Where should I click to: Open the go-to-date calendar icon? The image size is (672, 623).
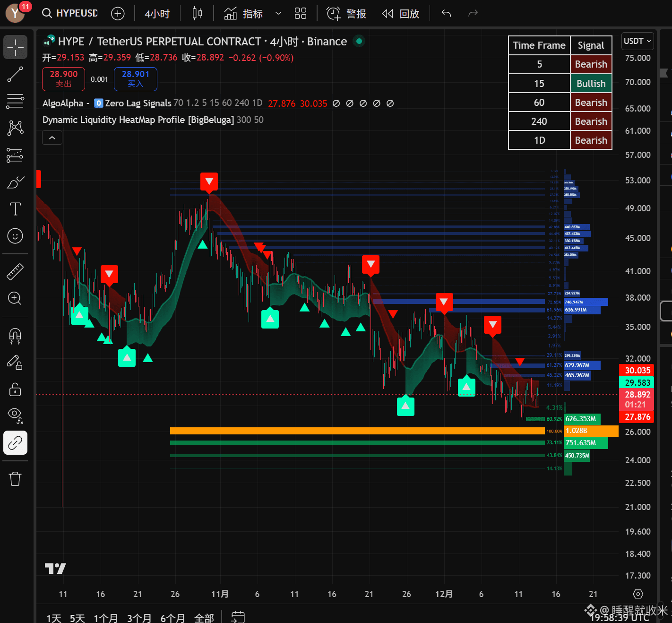pyautogui.click(x=238, y=617)
